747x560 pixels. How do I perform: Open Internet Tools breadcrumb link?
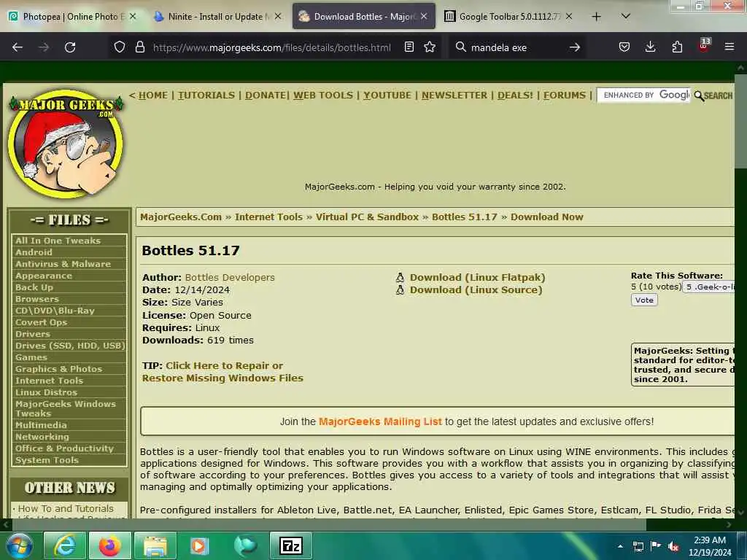268,217
